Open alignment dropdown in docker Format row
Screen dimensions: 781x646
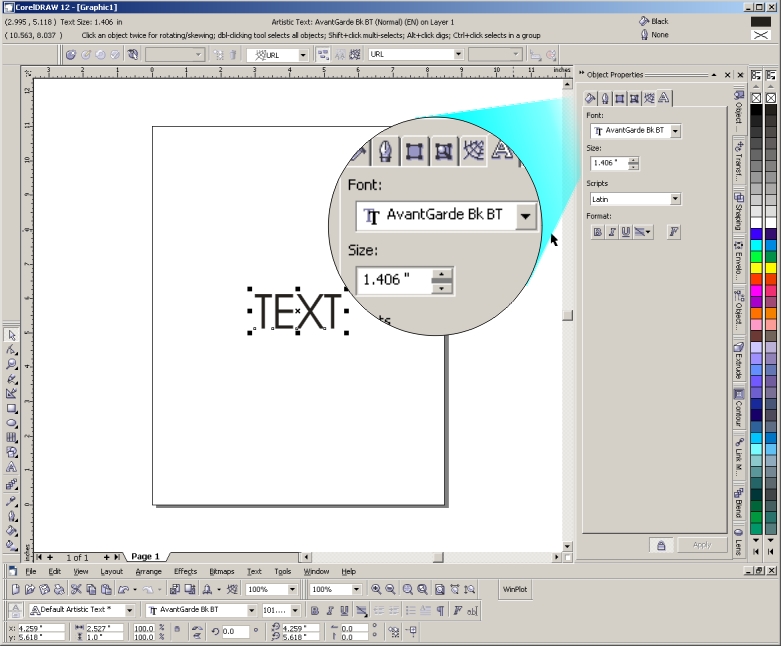pos(643,232)
